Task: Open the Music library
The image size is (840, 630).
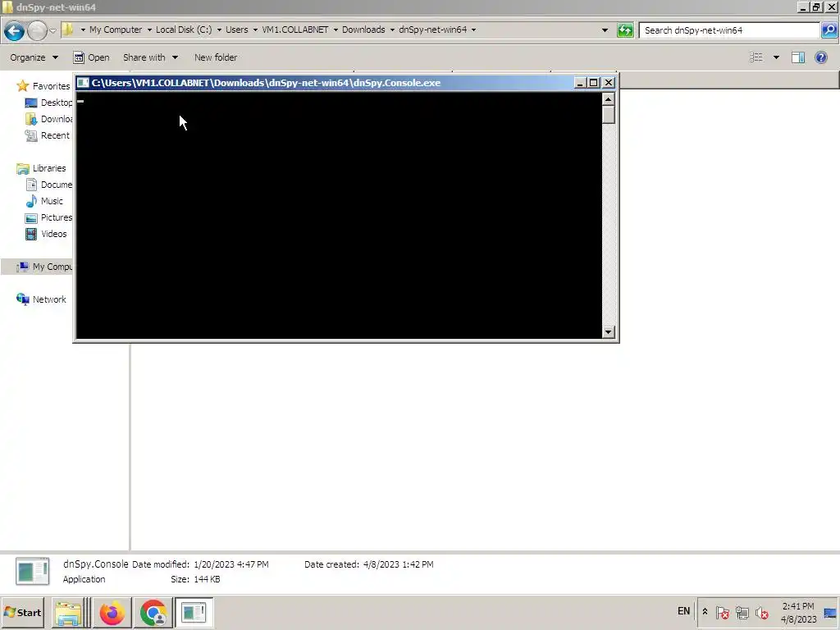Action: (44, 202)
